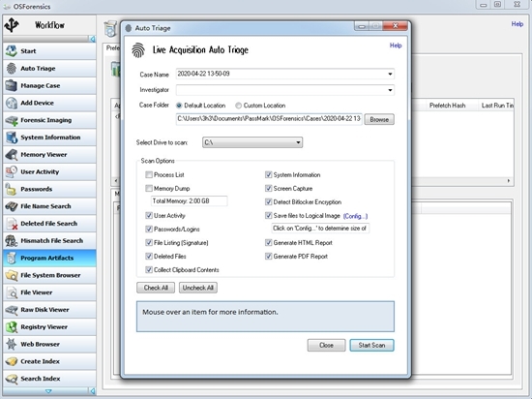Collapse the Workflow sidebar with the top arrow
Viewport: 532px width, 399px height.
click(92, 39)
